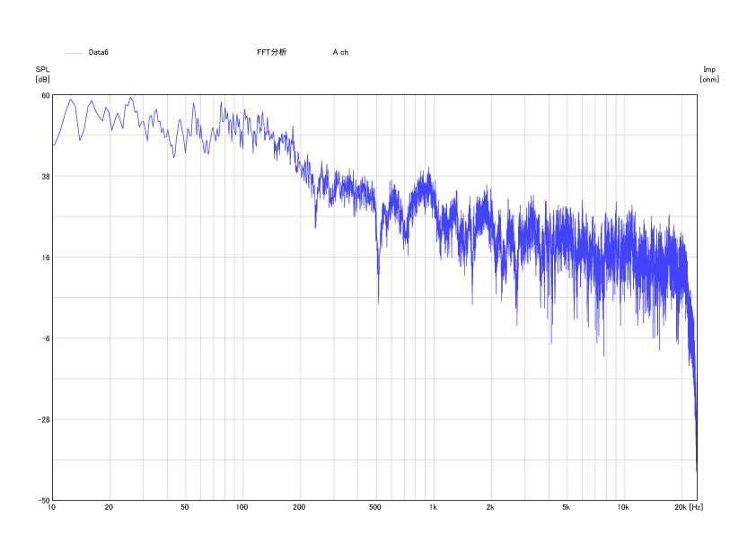Click the [dB] unit label
Screen dimensions: 756x534
pyautogui.click(x=42, y=79)
